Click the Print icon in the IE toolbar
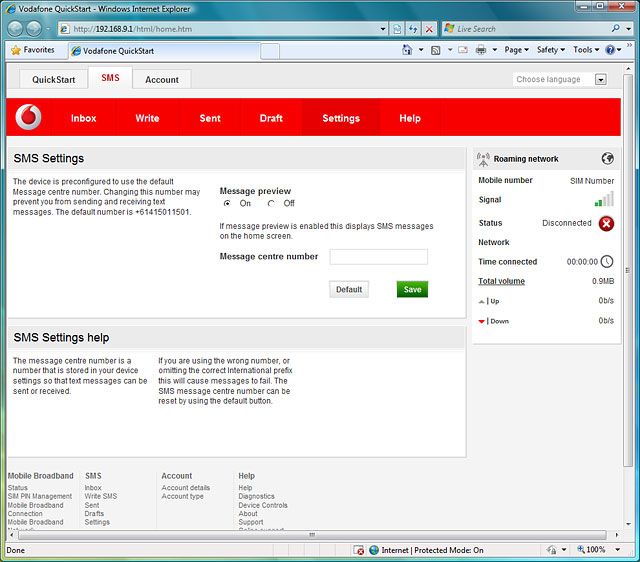Image resolution: width=640 pixels, height=562 pixels. (481, 49)
